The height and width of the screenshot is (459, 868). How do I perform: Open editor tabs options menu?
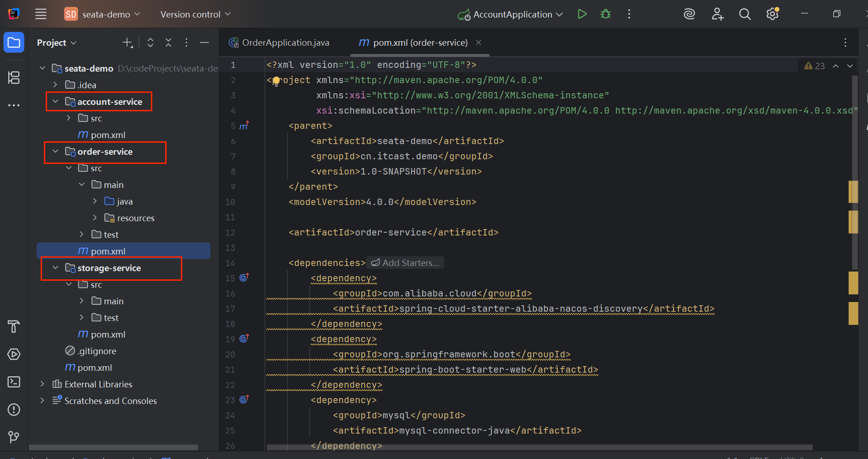coord(845,42)
